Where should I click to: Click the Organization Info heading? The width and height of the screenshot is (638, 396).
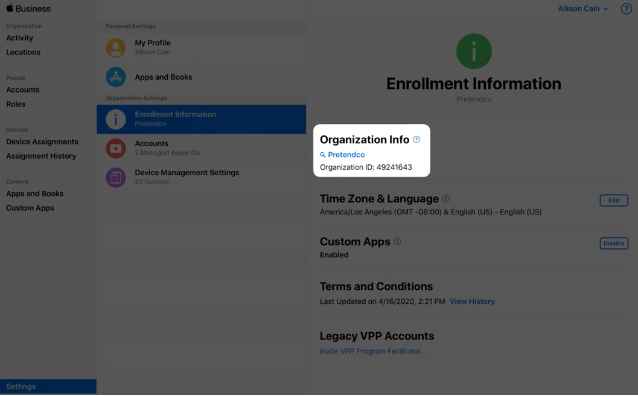point(365,140)
